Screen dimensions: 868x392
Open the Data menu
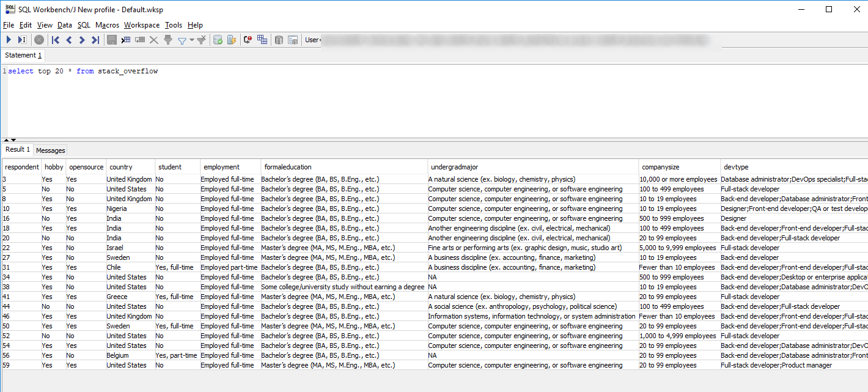[x=65, y=25]
